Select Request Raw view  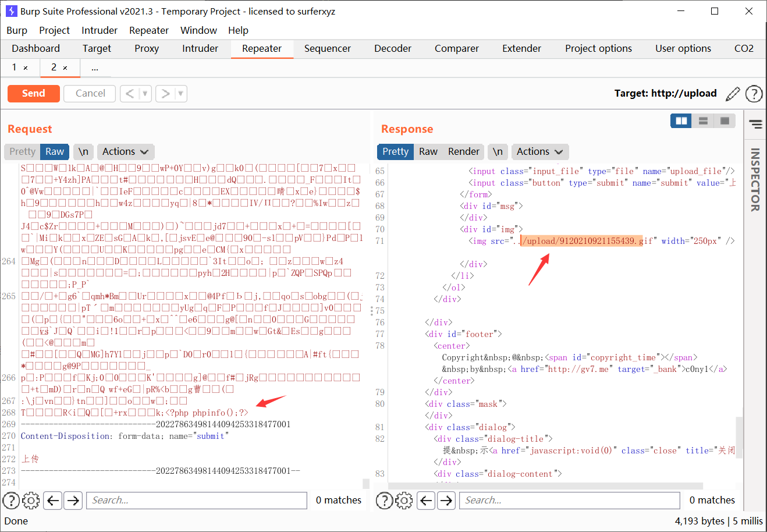(x=55, y=151)
